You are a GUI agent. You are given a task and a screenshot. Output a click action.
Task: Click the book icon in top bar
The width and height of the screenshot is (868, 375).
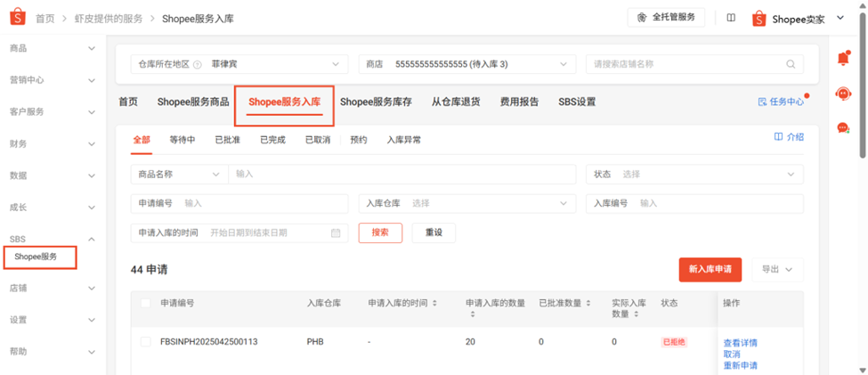tap(731, 18)
